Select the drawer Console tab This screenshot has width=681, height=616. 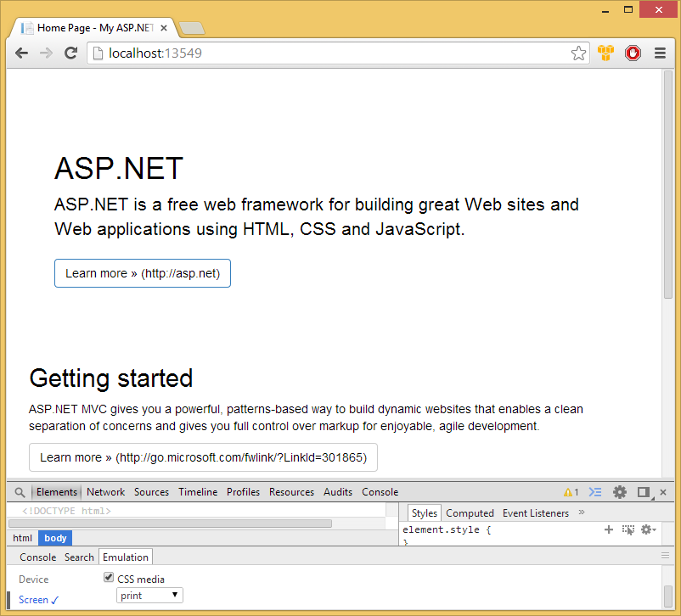(x=37, y=557)
